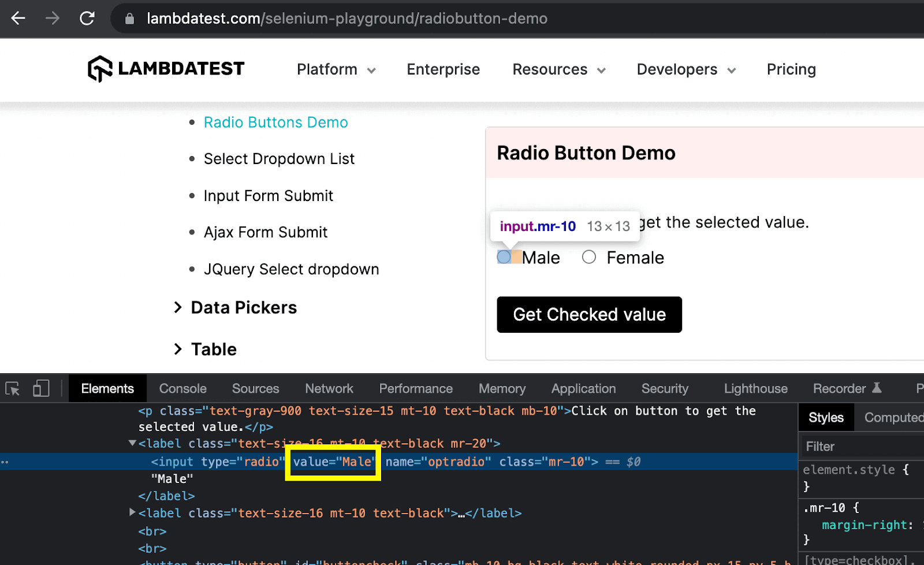Reload the page

click(x=88, y=18)
